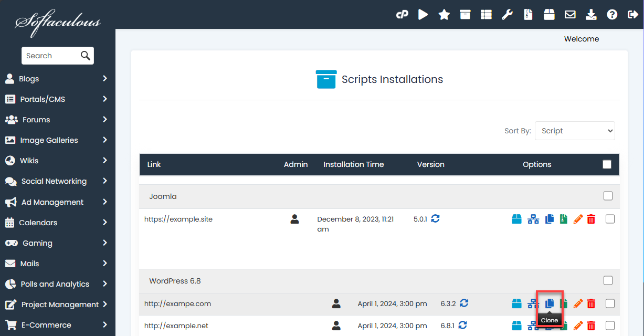Select the Backup icon for example.site Joomla install
The width and height of the screenshot is (644, 336).
517,219
